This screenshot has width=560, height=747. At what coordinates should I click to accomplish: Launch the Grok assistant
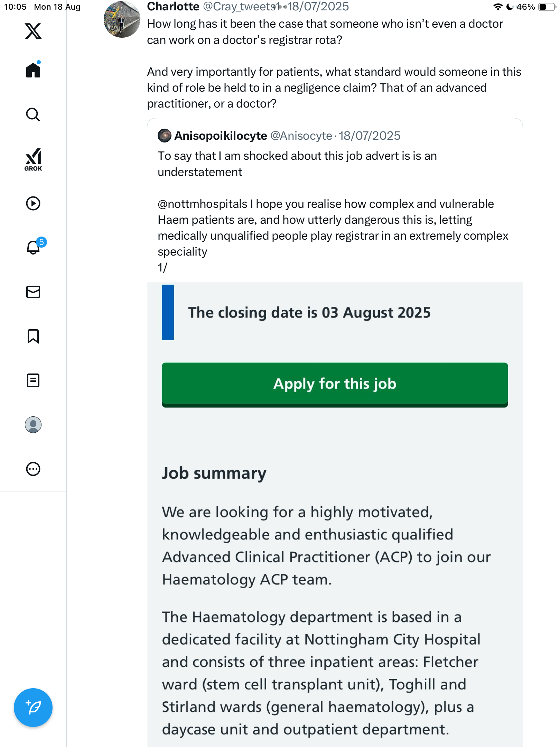point(33,160)
